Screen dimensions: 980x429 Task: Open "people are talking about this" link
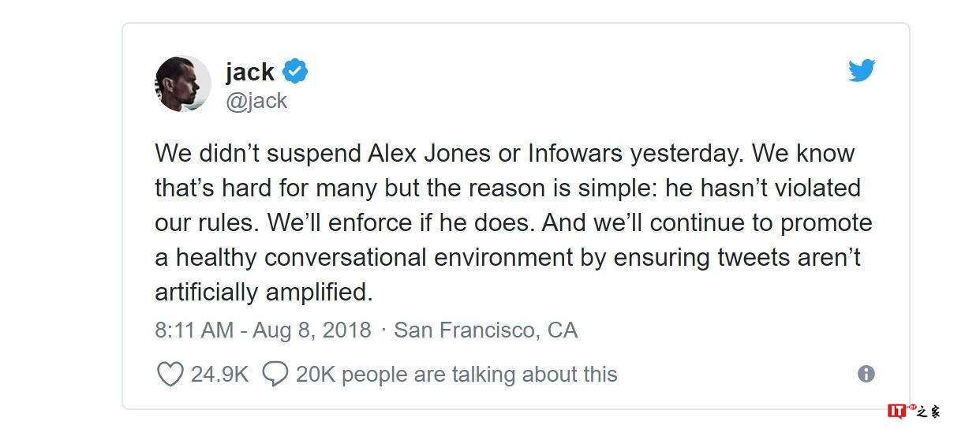click(x=479, y=374)
